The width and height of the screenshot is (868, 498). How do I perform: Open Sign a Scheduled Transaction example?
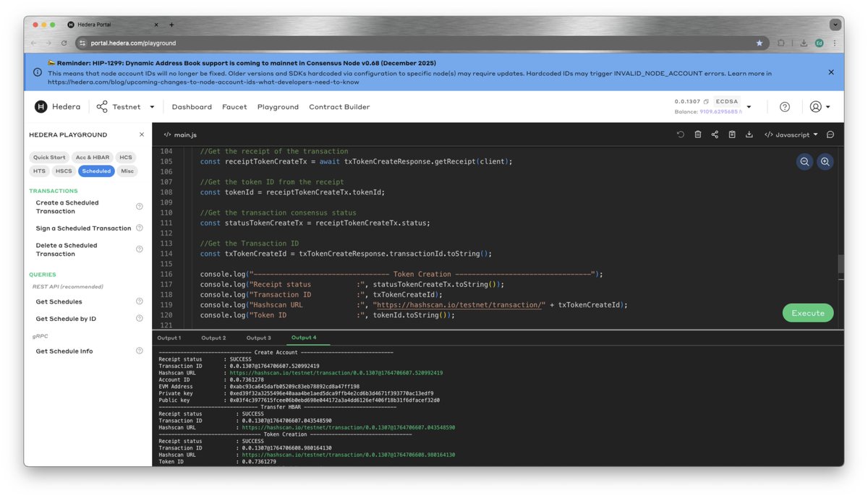[83, 228]
